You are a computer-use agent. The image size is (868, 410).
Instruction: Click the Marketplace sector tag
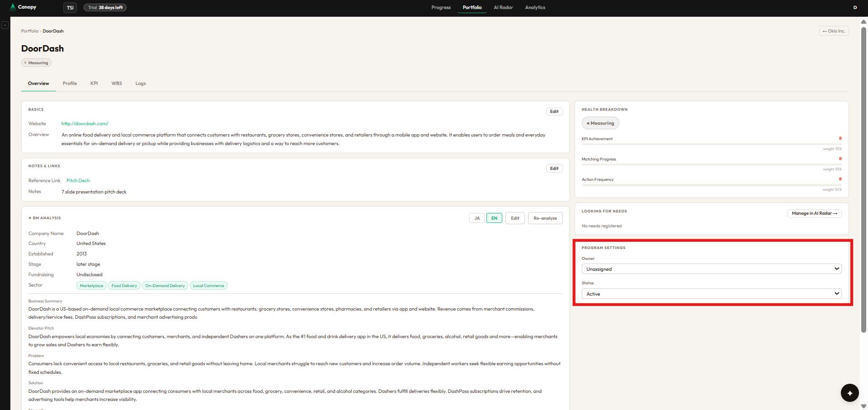pos(91,286)
